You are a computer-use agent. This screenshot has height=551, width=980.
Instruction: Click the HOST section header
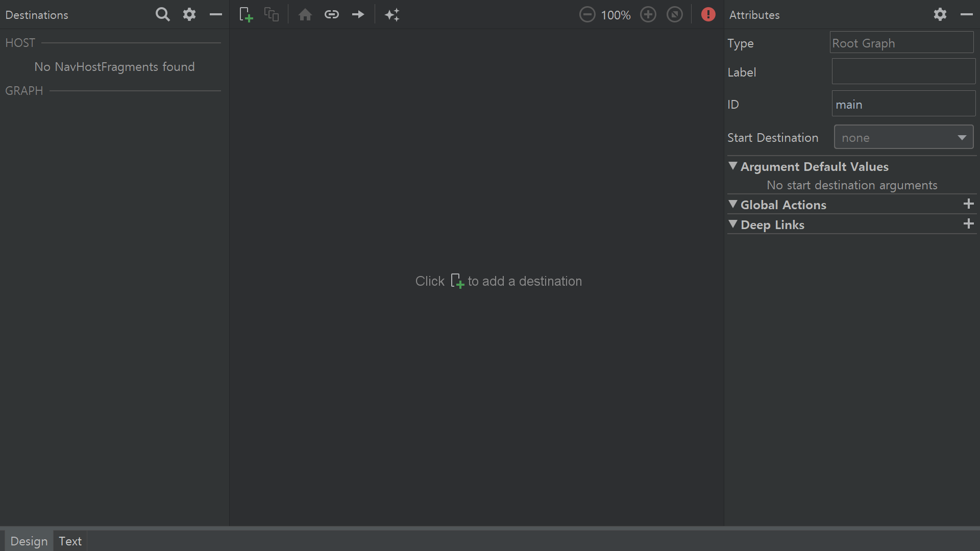(20, 43)
